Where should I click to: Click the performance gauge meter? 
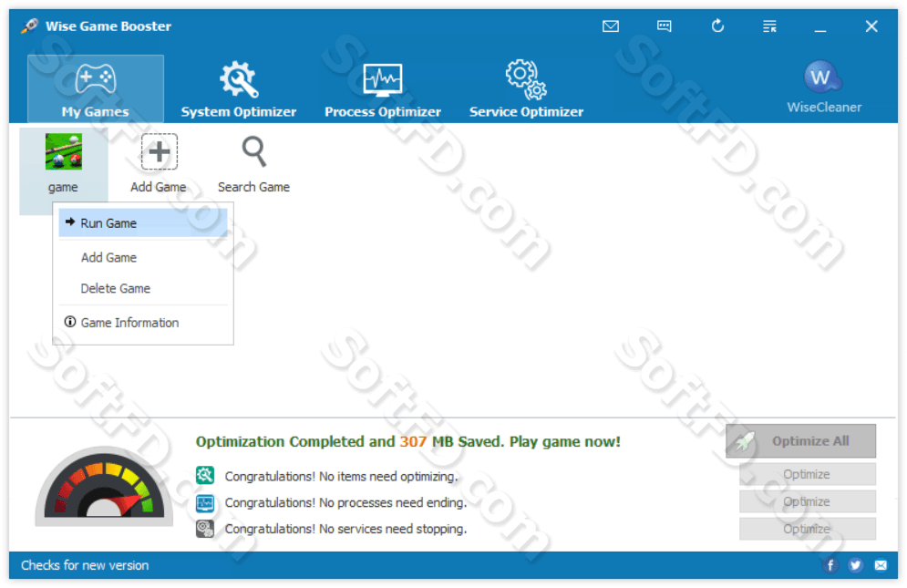click(x=104, y=486)
